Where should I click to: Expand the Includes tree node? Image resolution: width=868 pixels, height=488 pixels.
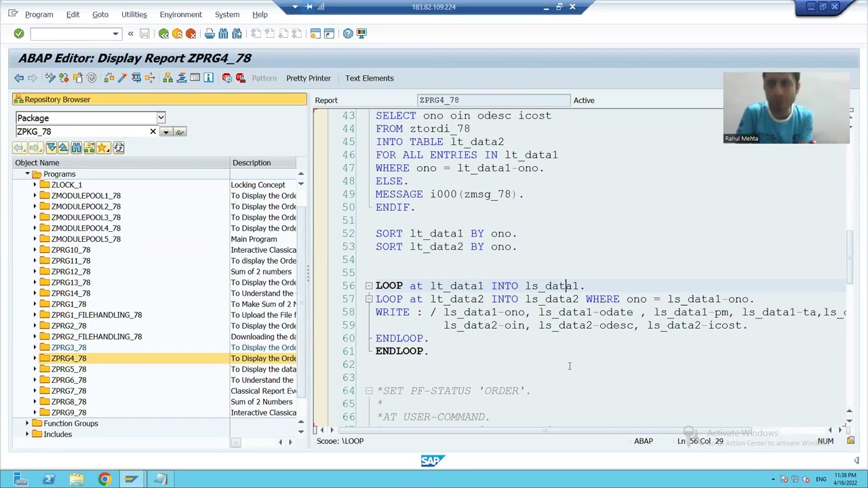pyautogui.click(x=27, y=434)
